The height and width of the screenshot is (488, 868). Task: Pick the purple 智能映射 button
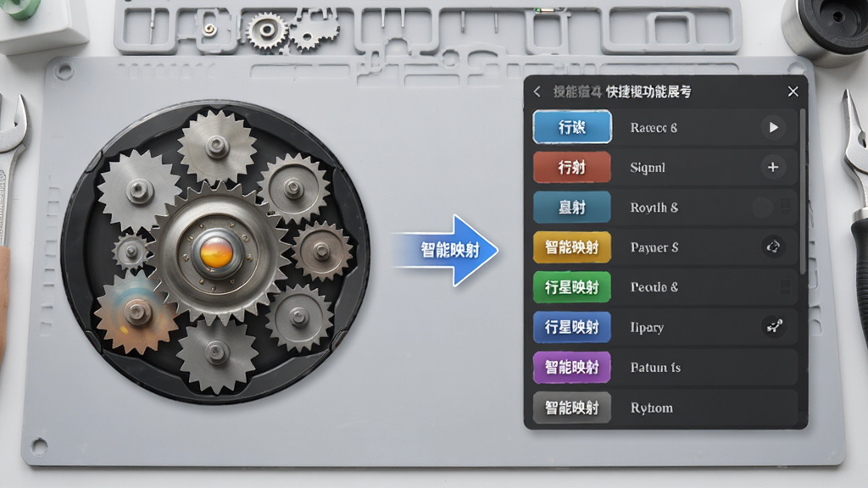[x=572, y=368]
